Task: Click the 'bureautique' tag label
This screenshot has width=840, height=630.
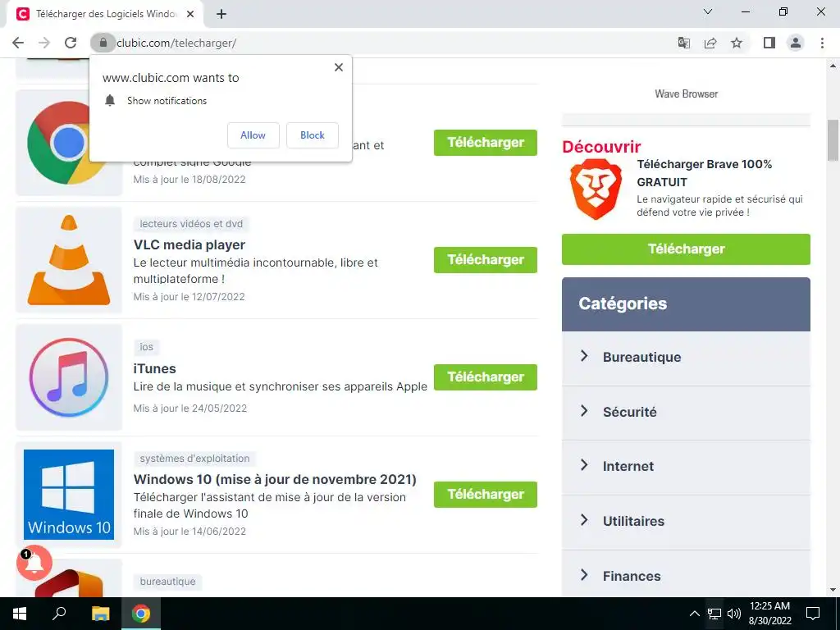Action: (x=167, y=582)
